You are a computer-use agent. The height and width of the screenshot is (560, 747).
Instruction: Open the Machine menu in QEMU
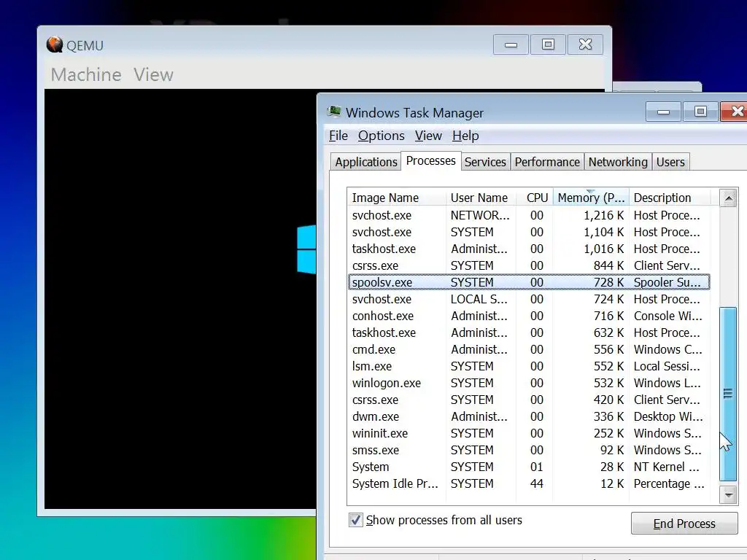(x=86, y=75)
